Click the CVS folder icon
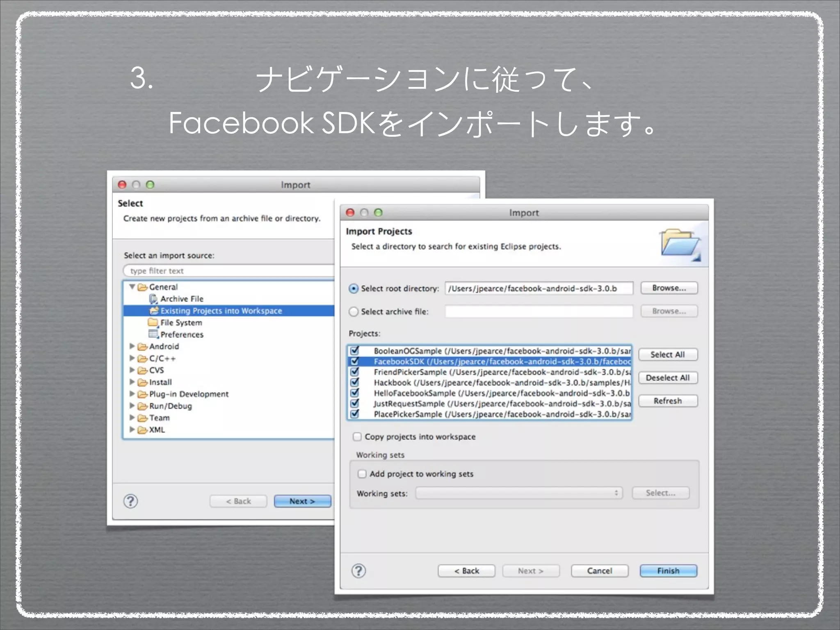Screen dimensions: 840x630 coord(142,370)
